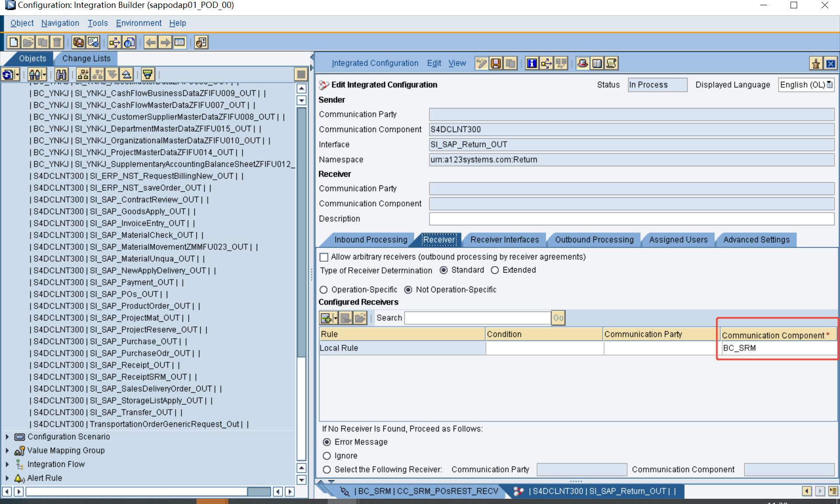Click the where-used icon in editor toolbar
The height and width of the screenshot is (504, 840).
coord(546,63)
